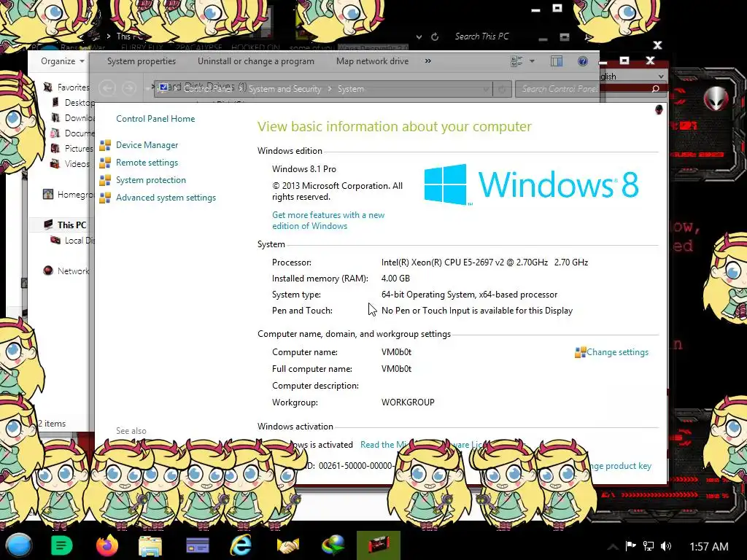
Task: Click System and Security breadcrumb segment
Action: [x=285, y=88]
